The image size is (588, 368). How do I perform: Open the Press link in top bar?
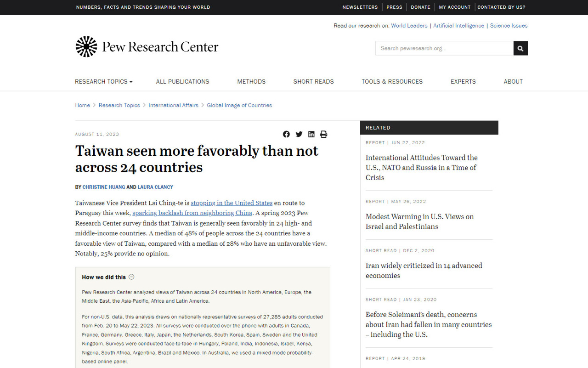[394, 7]
